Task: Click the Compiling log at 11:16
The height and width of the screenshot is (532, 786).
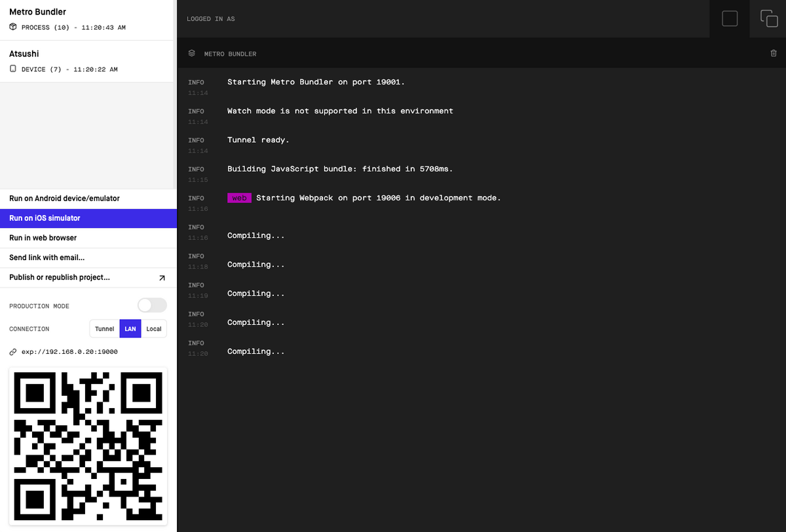Action: [x=255, y=235]
